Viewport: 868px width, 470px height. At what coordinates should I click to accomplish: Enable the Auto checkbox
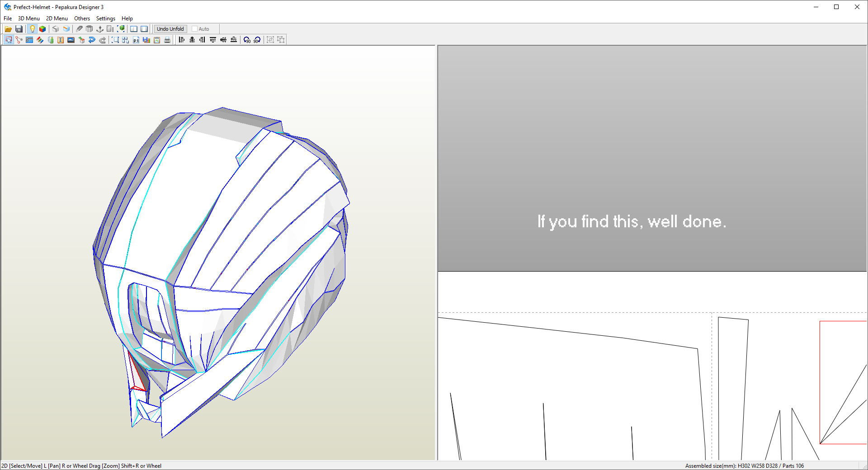click(x=195, y=29)
